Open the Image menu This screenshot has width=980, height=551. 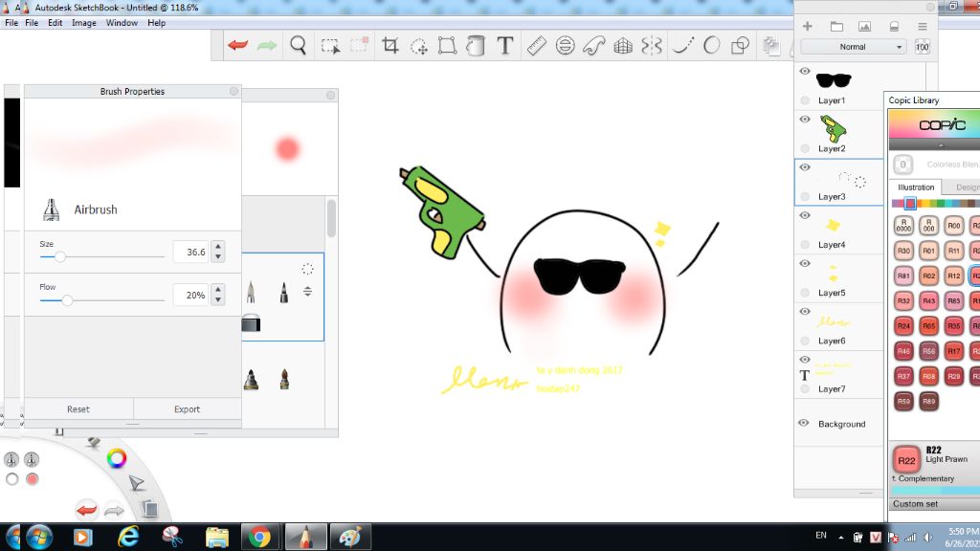84,23
